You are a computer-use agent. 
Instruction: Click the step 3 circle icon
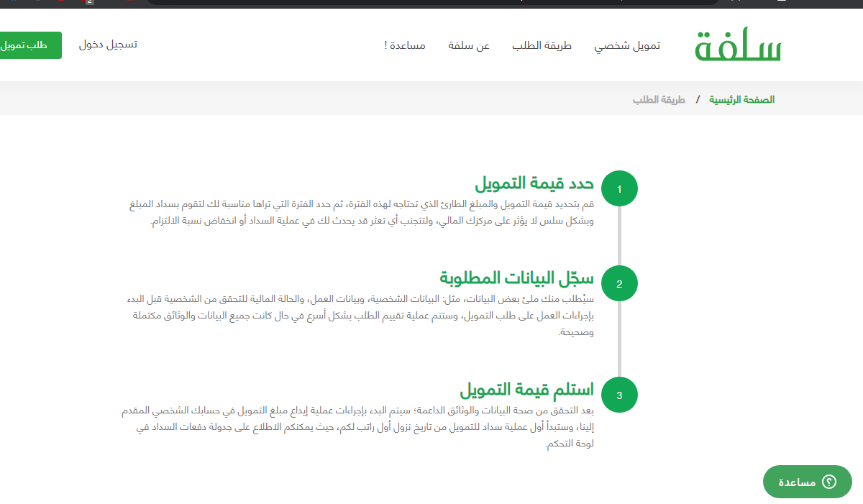pos(619,395)
